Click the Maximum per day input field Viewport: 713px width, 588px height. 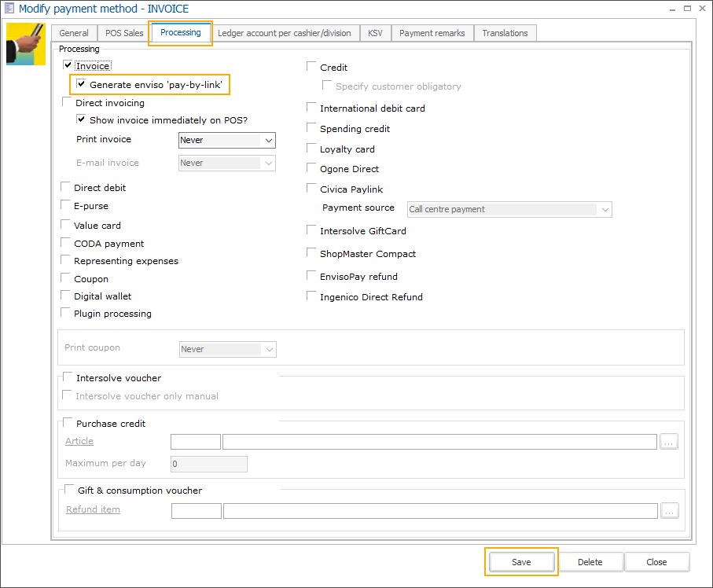pos(208,464)
